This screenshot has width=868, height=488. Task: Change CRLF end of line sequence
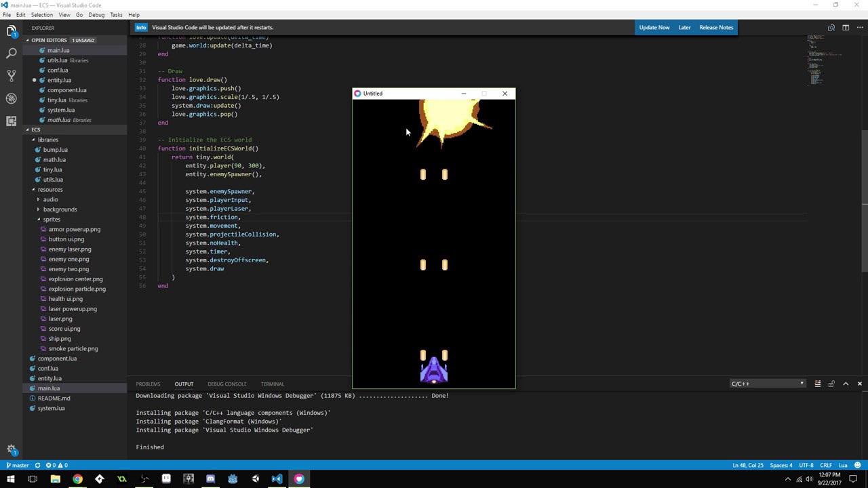[826, 466]
